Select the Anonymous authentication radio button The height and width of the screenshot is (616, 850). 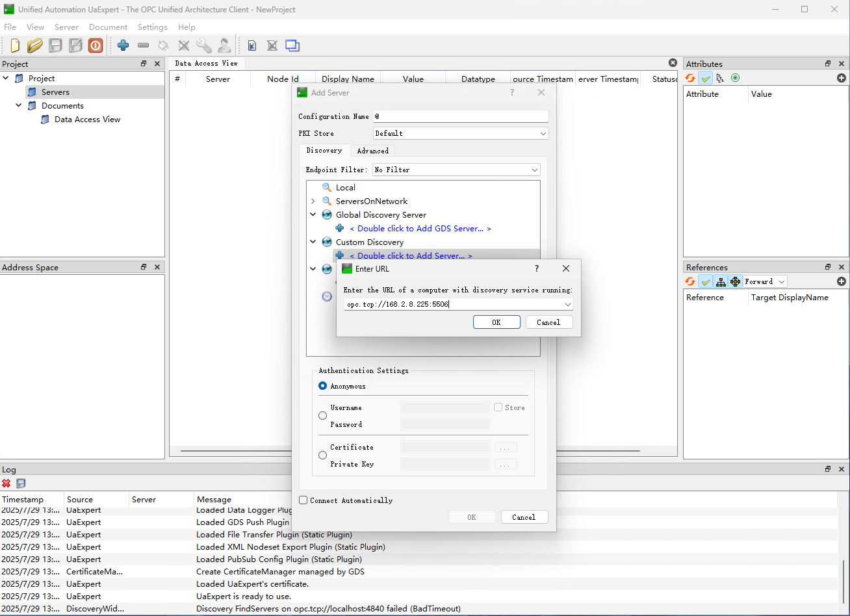(323, 386)
